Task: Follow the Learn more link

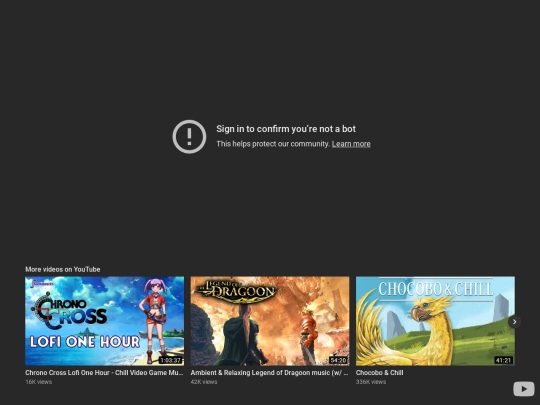Action: [x=351, y=144]
